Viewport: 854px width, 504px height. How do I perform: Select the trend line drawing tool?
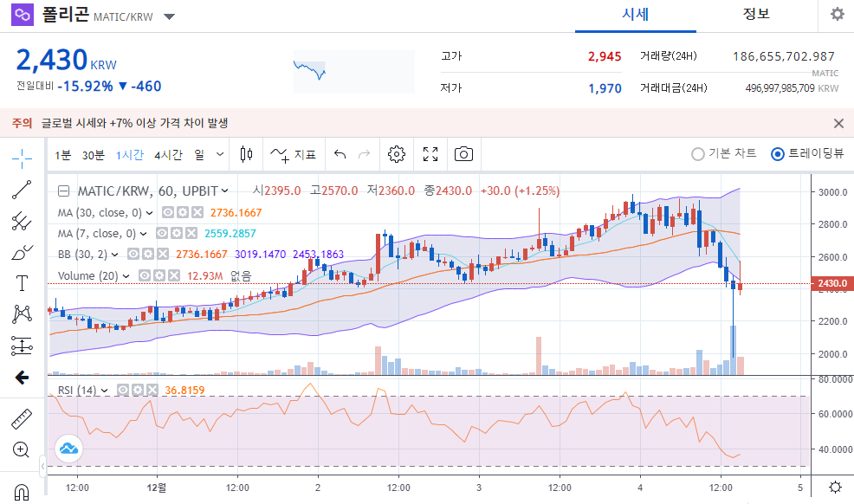coord(22,190)
